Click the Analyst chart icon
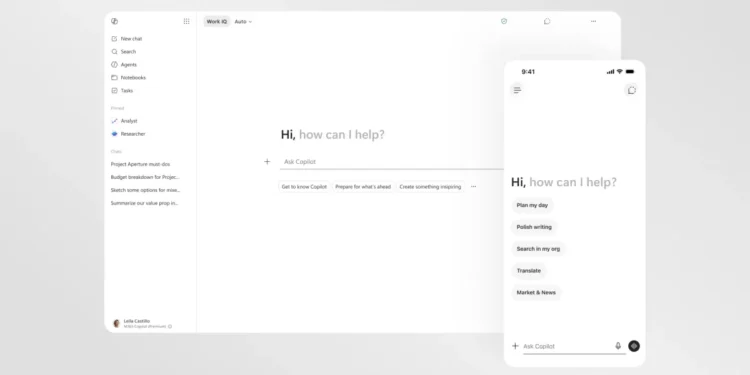Screen dimensions: 750x375 [x=114, y=121]
